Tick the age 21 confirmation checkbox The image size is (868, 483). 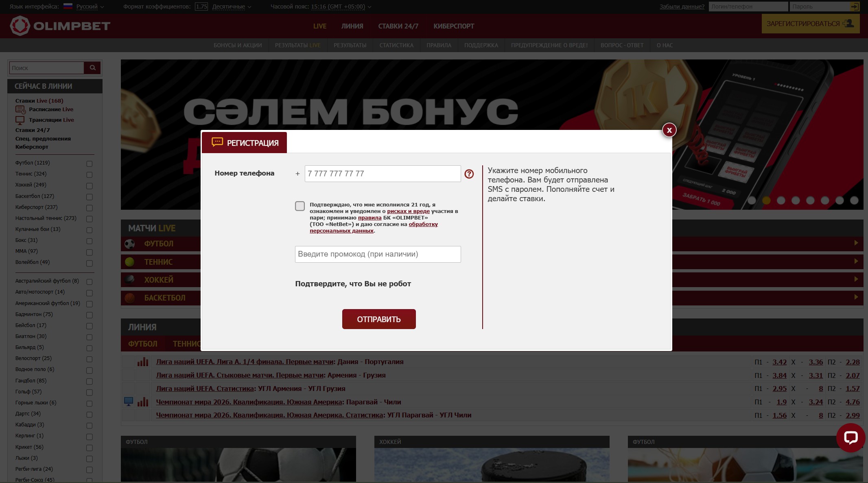point(300,206)
